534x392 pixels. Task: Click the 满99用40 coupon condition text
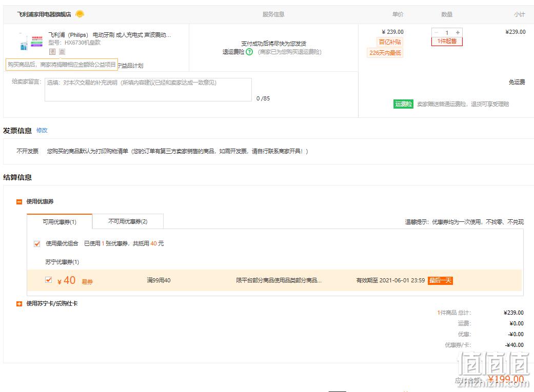coord(159,280)
